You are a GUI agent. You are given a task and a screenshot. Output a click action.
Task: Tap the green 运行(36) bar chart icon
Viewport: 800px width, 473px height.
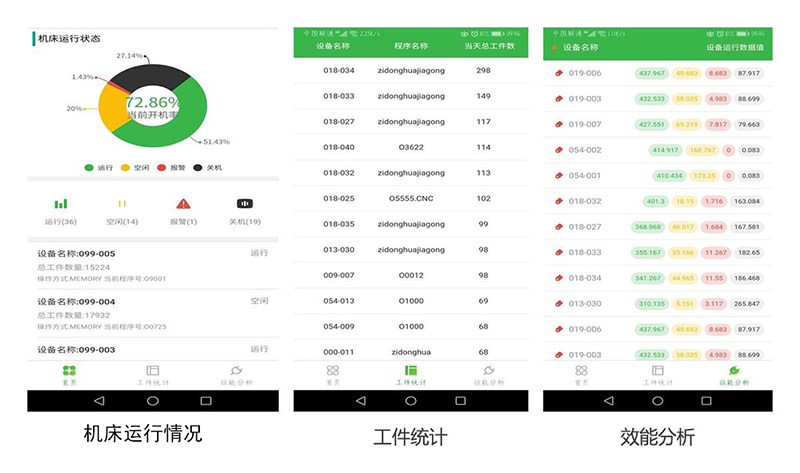point(61,203)
